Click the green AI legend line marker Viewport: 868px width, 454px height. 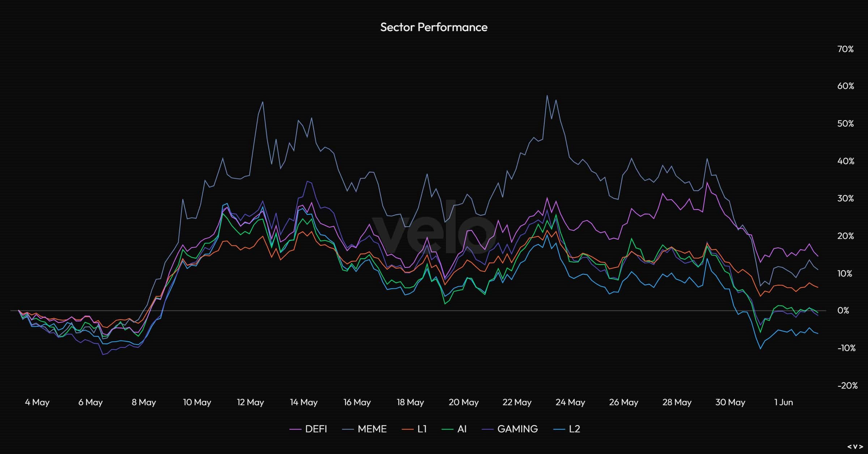pyautogui.click(x=447, y=429)
